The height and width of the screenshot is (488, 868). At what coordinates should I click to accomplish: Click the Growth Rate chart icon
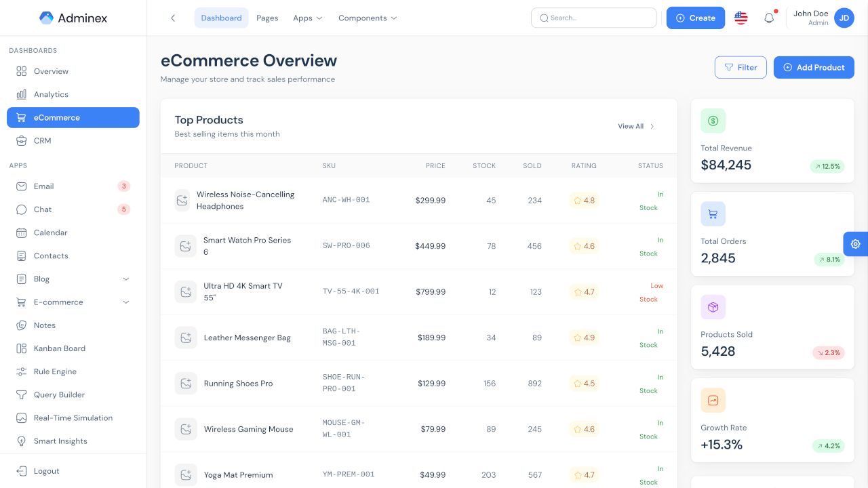tap(713, 401)
